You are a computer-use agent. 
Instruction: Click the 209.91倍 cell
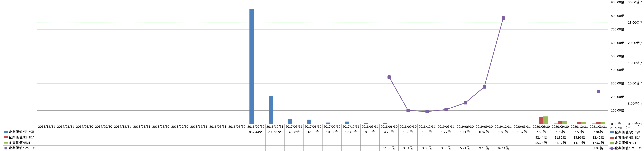click(x=275, y=132)
